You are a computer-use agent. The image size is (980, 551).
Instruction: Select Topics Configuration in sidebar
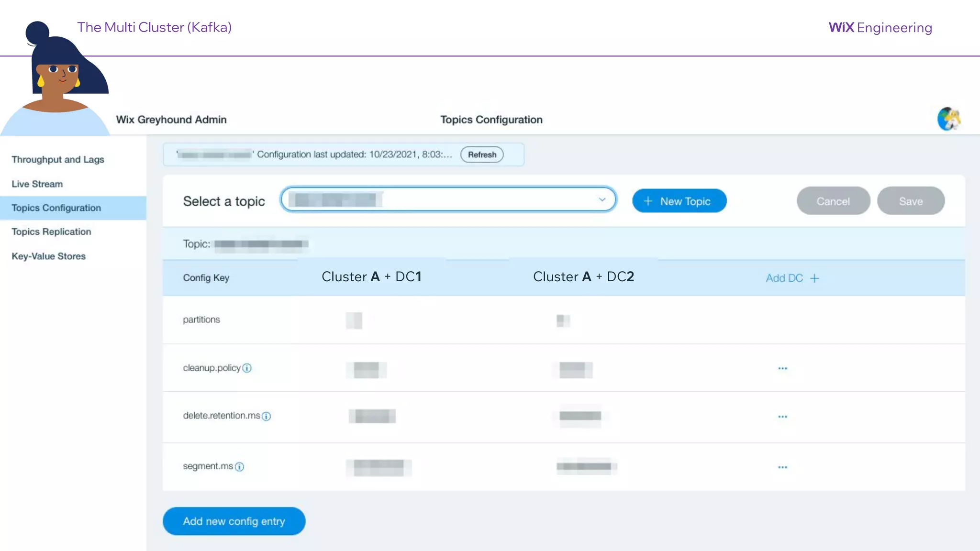pos(56,208)
